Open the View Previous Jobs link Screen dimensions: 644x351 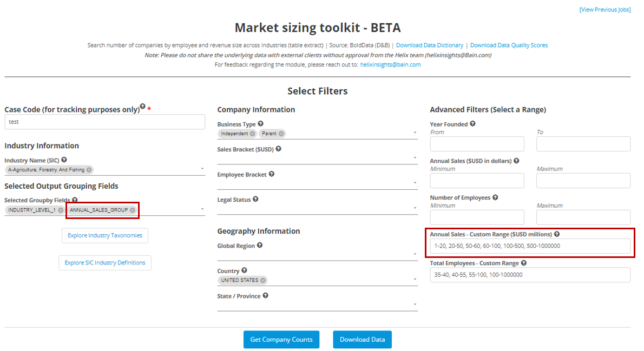(x=604, y=10)
